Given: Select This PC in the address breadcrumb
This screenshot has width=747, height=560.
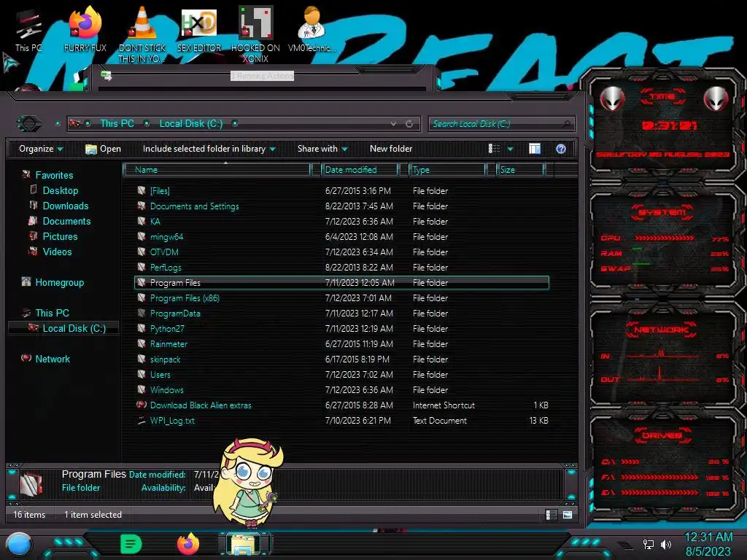Looking at the screenshot, I should [117, 123].
